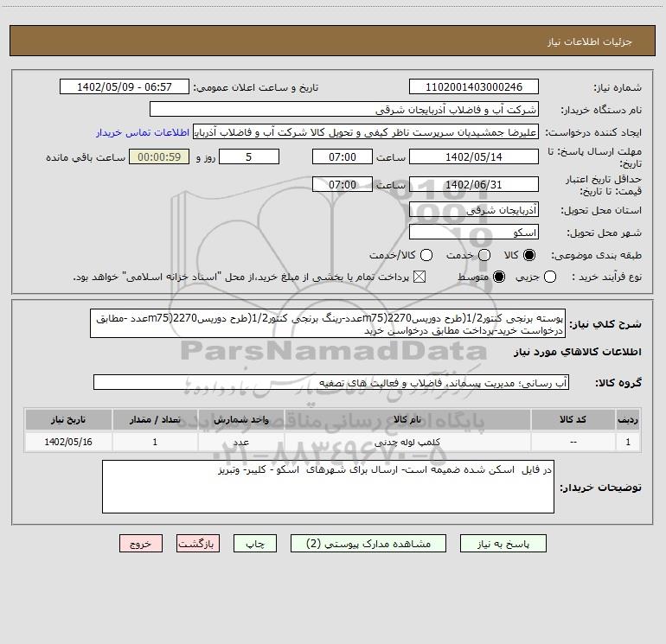
Task: Click the need number field 1102001403000246
Action: (x=474, y=86)
